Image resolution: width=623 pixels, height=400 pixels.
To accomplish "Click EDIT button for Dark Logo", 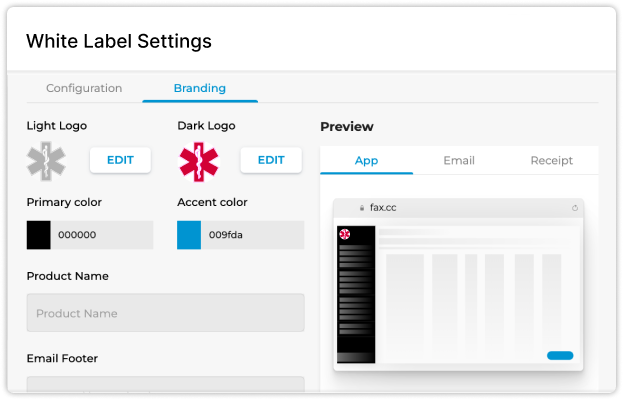I will (x=271, y=160).
